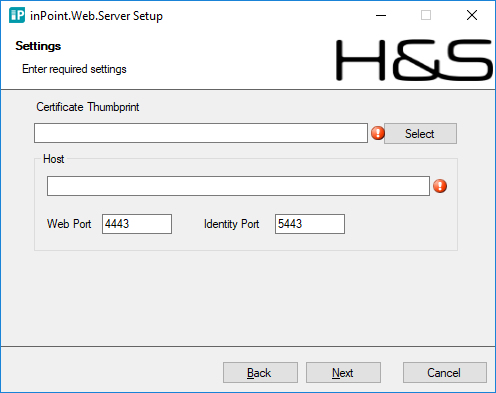The width and height of the screenshot is (496, 393).
Task: Click the inPoint app icon in title bar
Action: (x=17, y=15)
